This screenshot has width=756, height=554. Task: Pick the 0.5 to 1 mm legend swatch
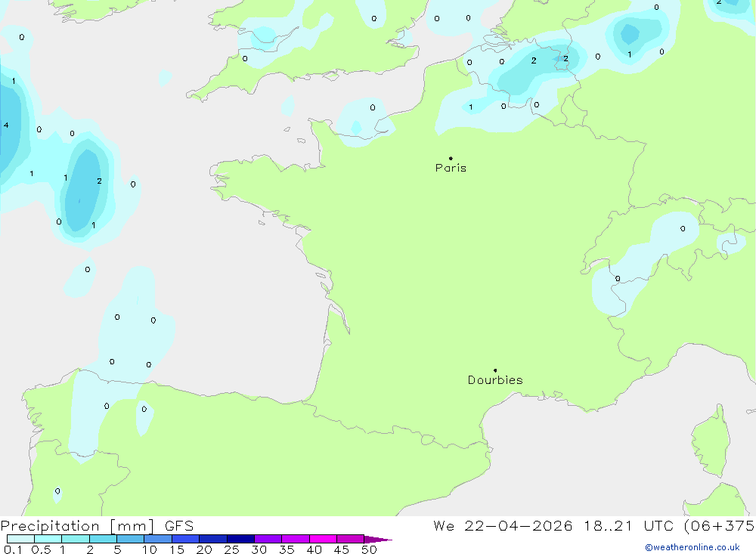(x=48, y=539)
